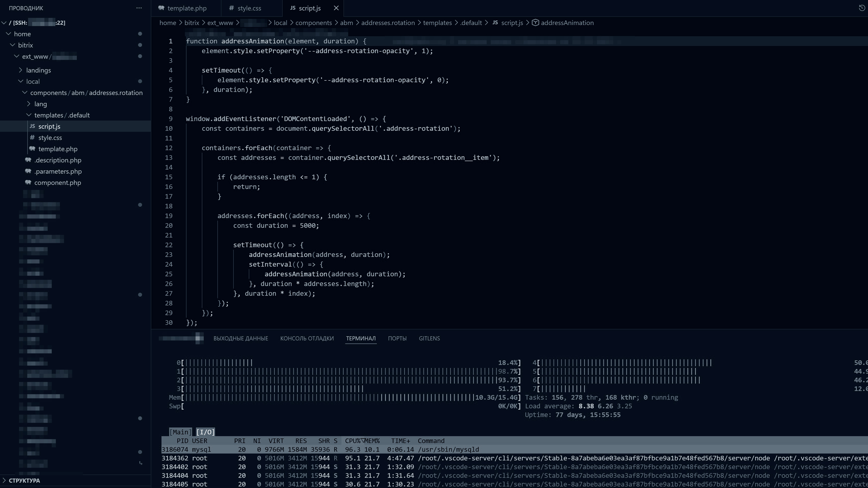Click home in the breadcrumb path
868x488 pixels.
point(168,22)
